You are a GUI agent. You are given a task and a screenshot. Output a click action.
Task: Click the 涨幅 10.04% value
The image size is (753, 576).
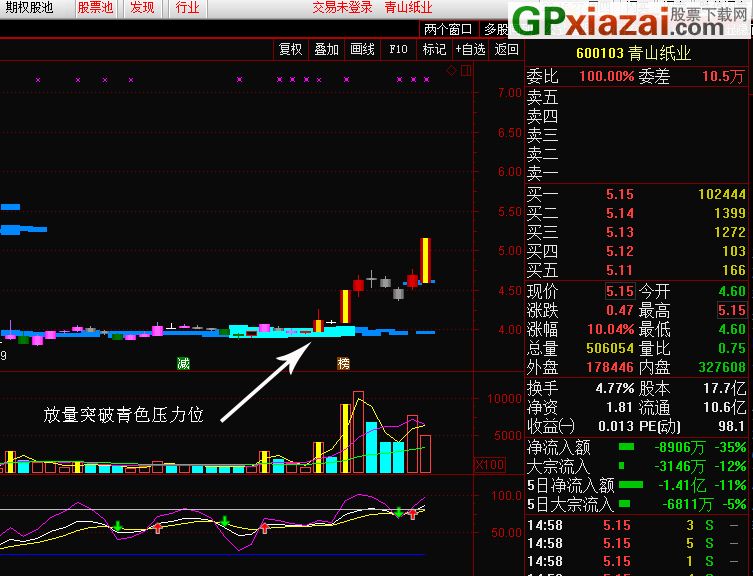pyautogui.click(x=610, y=330)
